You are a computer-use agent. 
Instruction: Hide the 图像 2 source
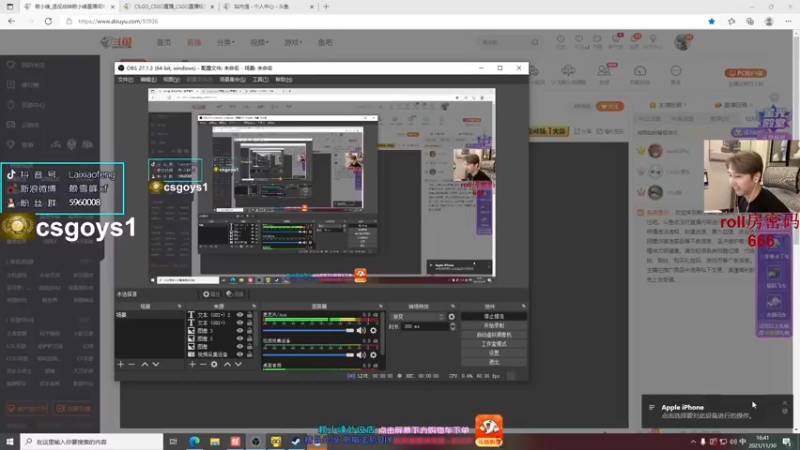tap(240, 338)
